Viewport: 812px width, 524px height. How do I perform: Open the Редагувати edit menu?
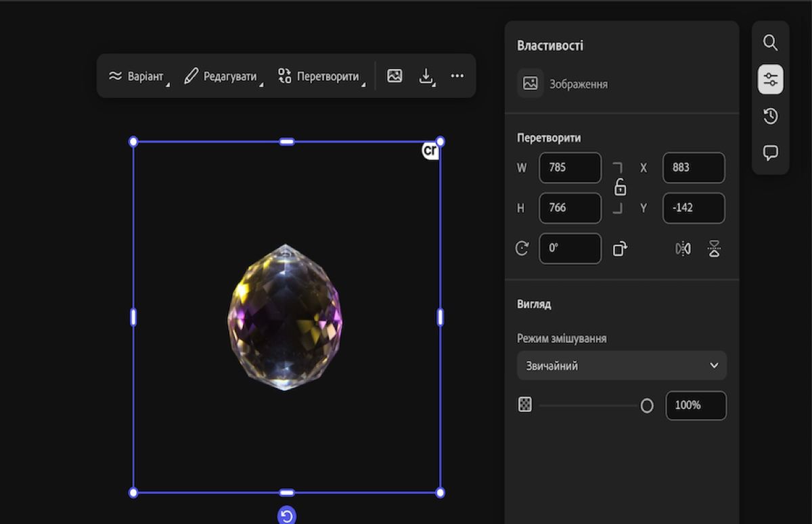click(223, 76)
